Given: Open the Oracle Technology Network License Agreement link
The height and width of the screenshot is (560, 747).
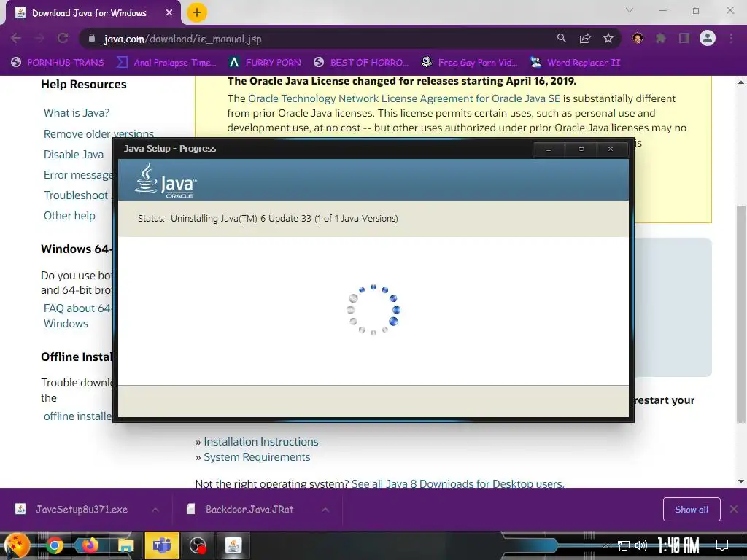Looking at the screenshot, I should [404, 98].
